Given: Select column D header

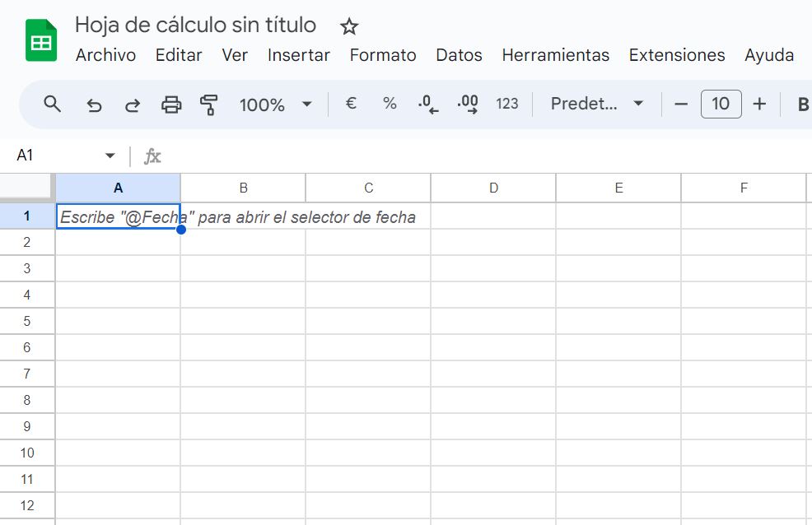Looking at the screenshot, I should click(x=493, y=188).
